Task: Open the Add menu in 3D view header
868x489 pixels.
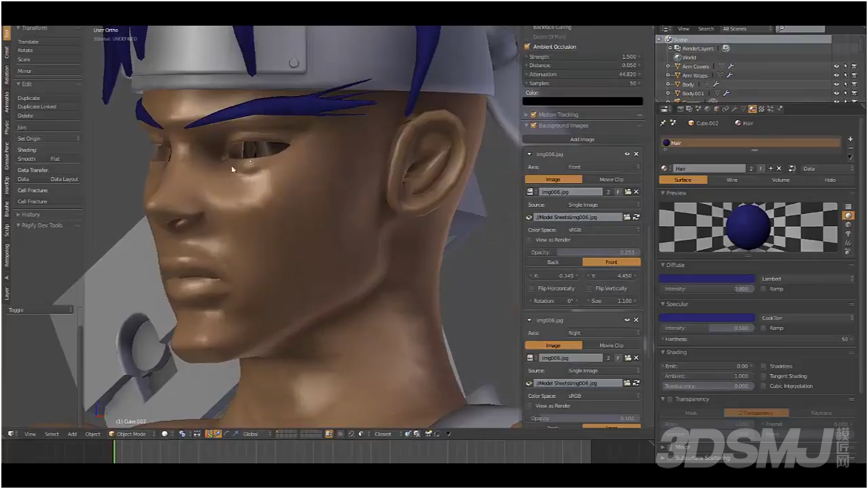Action: click(72, 434)
